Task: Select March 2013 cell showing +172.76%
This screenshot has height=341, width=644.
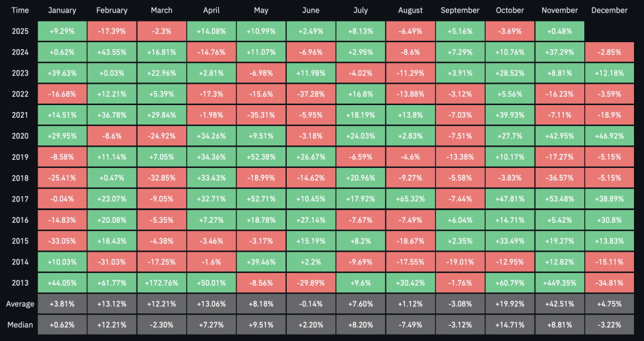Action: (x=162, y=282)
